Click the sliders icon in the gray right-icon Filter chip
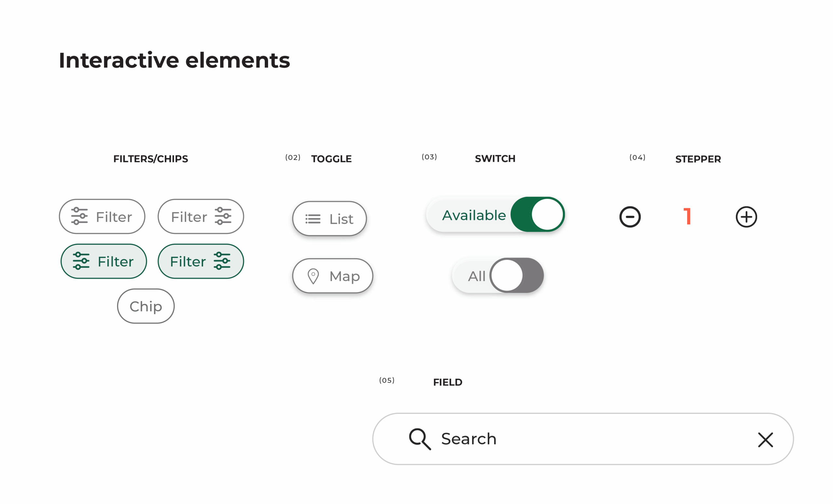833x504 pixels. pyautogui.click(x=223, y=216)
